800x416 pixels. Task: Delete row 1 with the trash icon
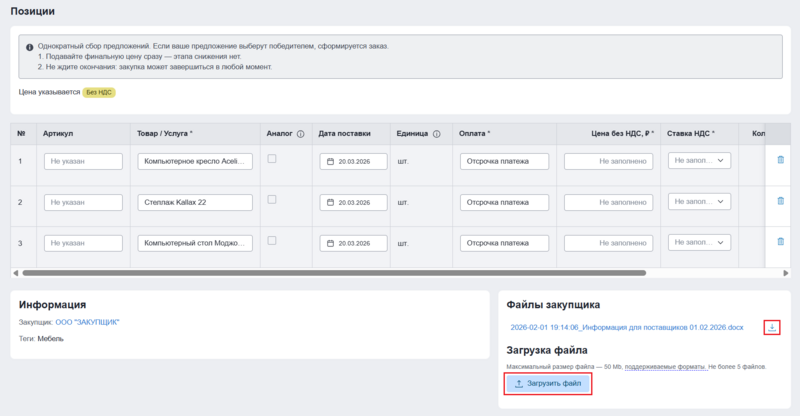point(780,160)
